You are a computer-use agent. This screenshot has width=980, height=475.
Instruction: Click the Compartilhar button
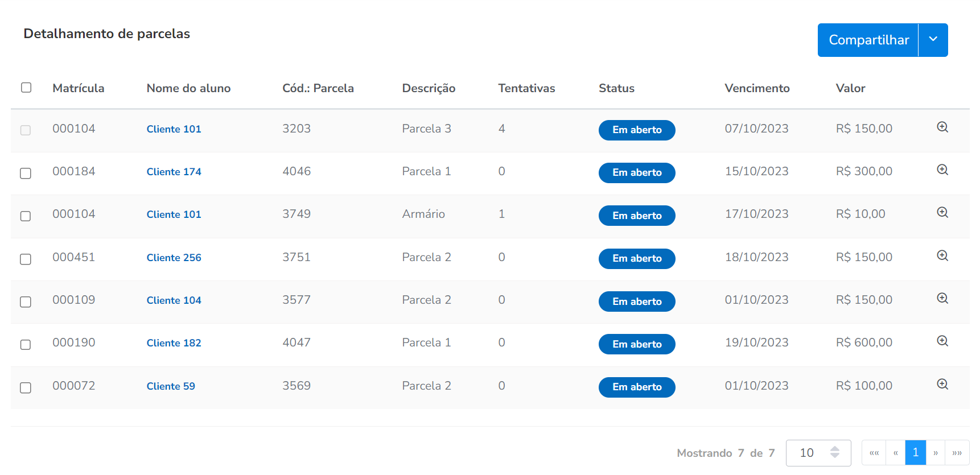[868, 40]
